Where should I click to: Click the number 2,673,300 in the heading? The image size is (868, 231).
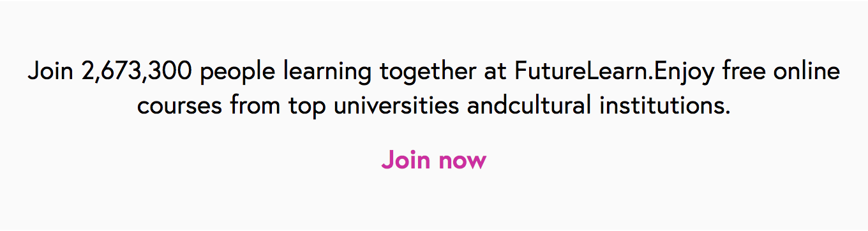pos(137,71)
